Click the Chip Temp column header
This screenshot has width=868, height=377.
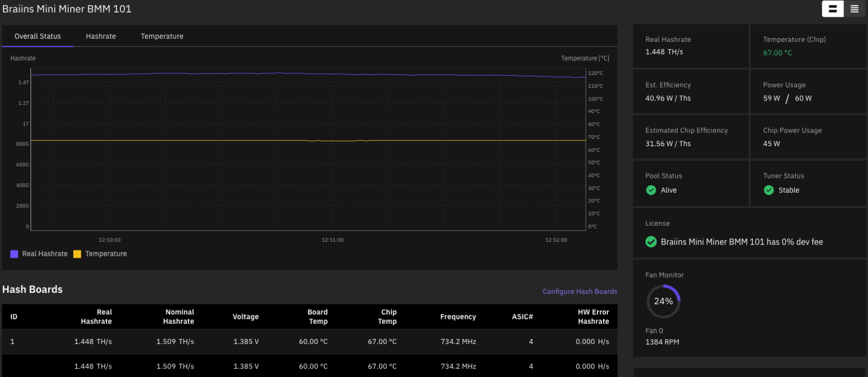point(387,317)
